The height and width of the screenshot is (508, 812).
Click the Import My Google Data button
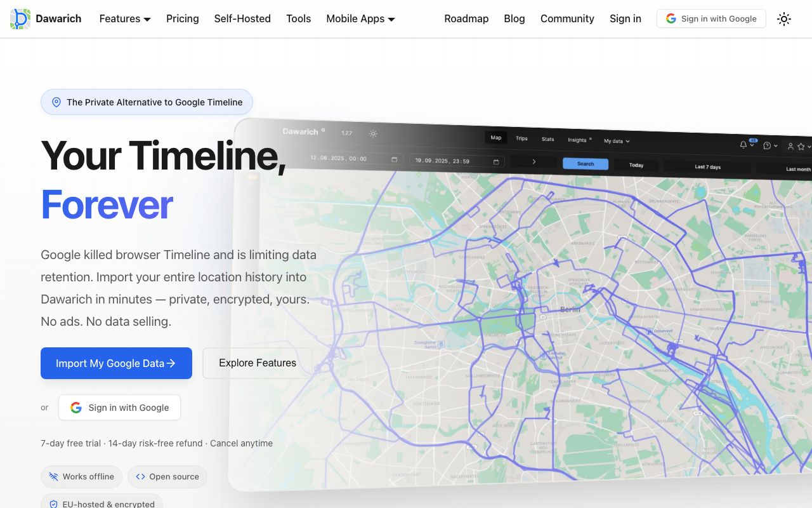pyautogui.click(x=116, y=363)
